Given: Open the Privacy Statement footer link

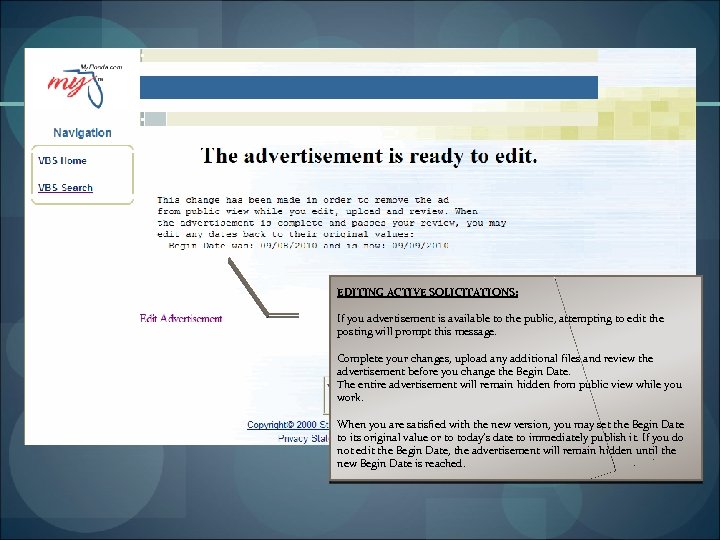Looking at the screenshot, I should tap(304, 439).
